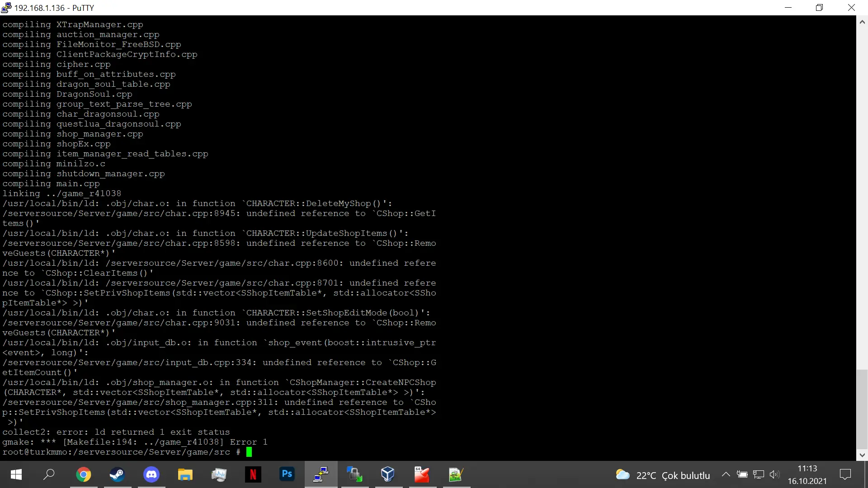
Task: Open File Explorer from the taskbar
Action: (185, 474)
